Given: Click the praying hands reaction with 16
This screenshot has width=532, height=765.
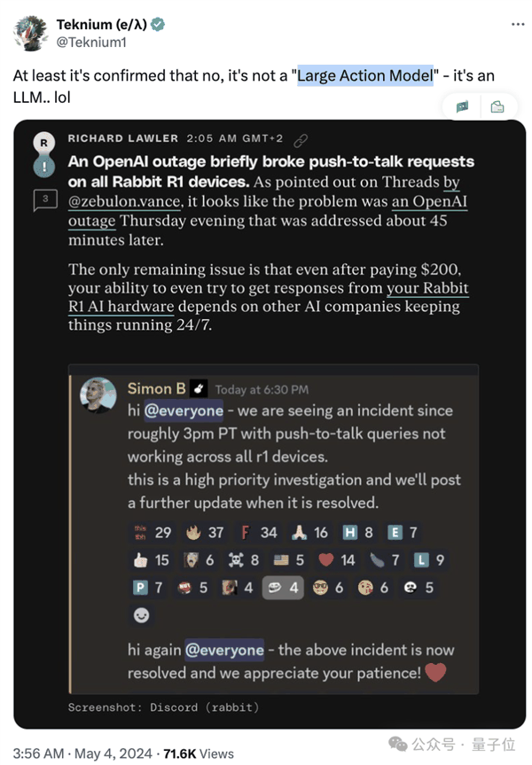Looking at the screenshot, I should point(309,532).
